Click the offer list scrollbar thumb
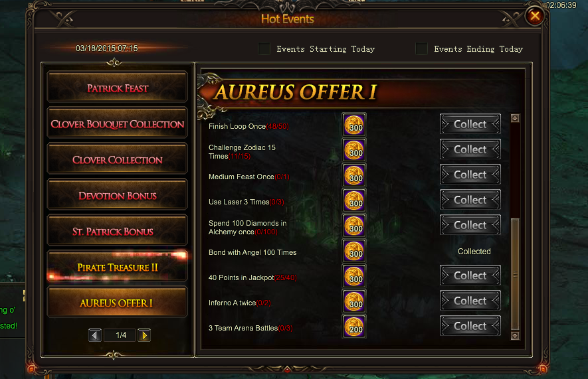 click(515, 274)
